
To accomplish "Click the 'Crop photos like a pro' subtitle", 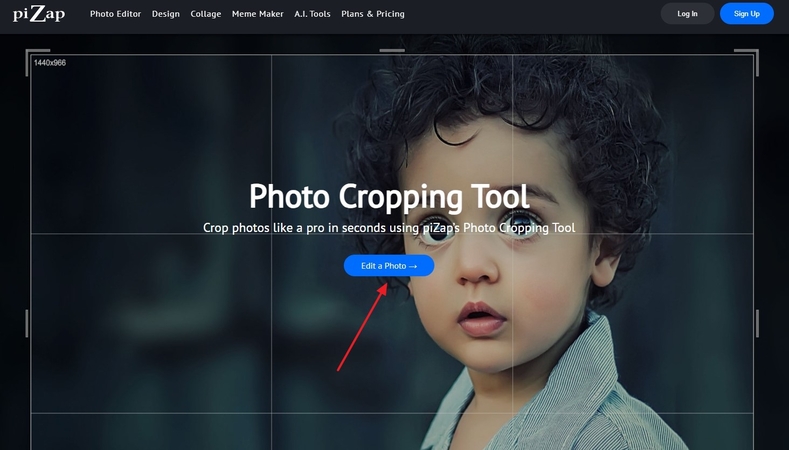I will [389, 228].
